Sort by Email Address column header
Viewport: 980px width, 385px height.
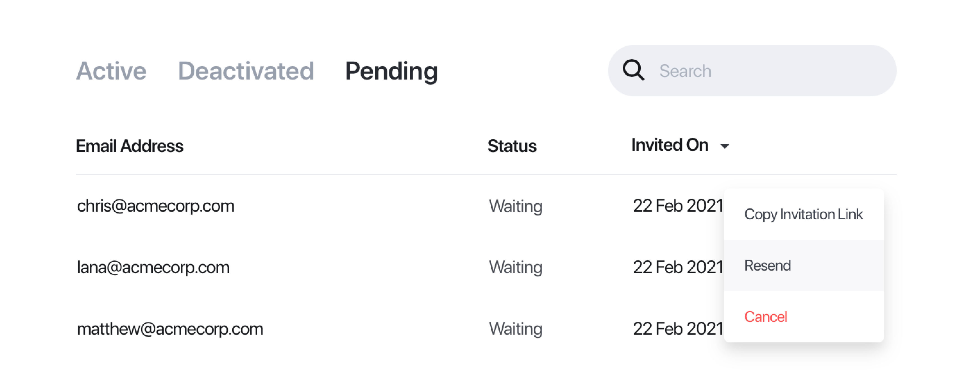click(129, 146)
